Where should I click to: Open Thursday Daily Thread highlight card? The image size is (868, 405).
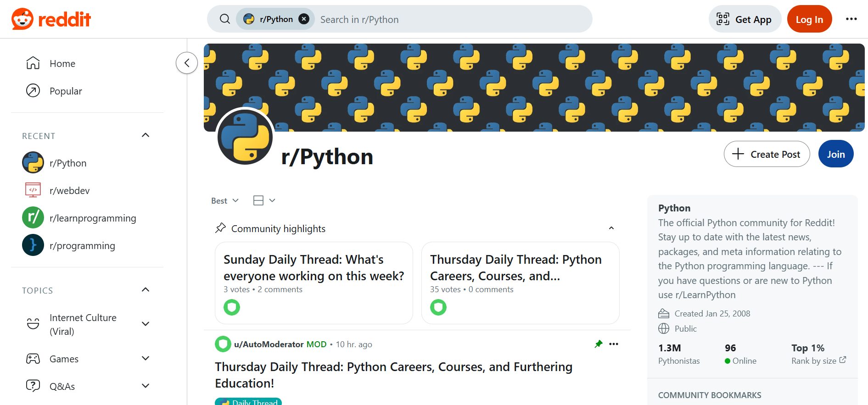tap(521, 283)
